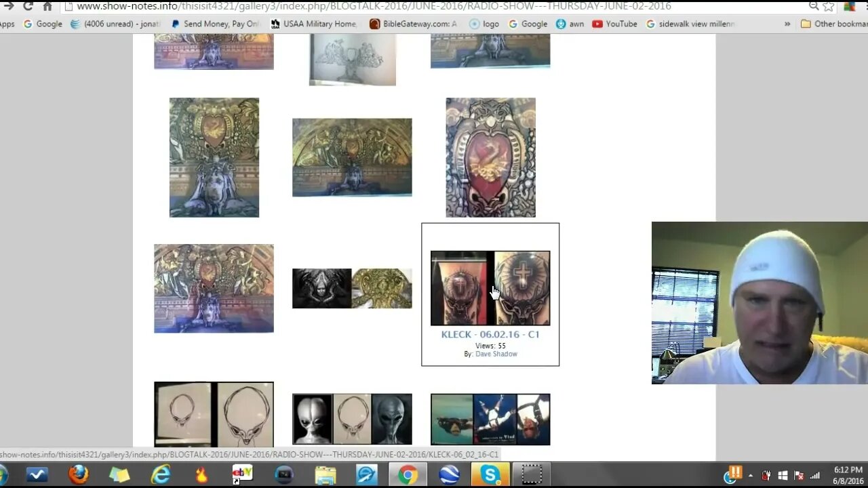Focus the show-notes.info address bar
The image size is (868, 488).
(x=434, y=6)
